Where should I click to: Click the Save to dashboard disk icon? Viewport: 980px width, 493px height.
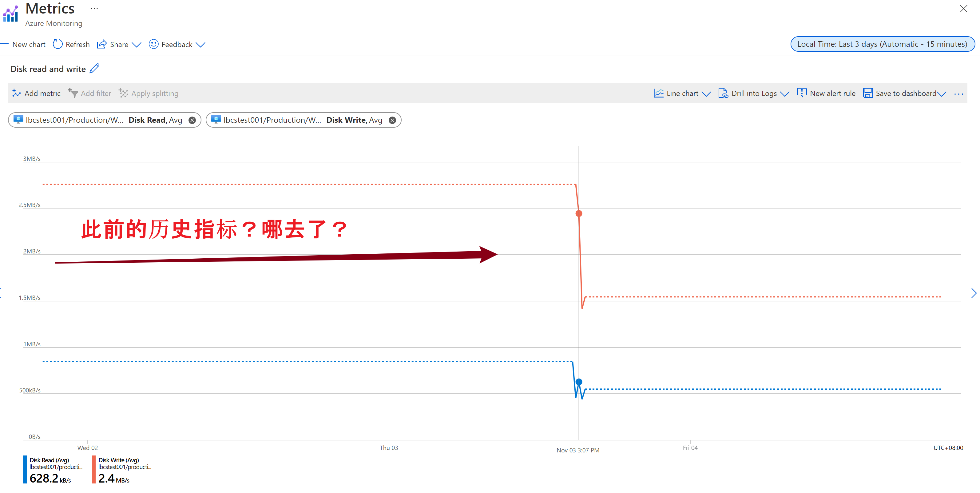867,93
